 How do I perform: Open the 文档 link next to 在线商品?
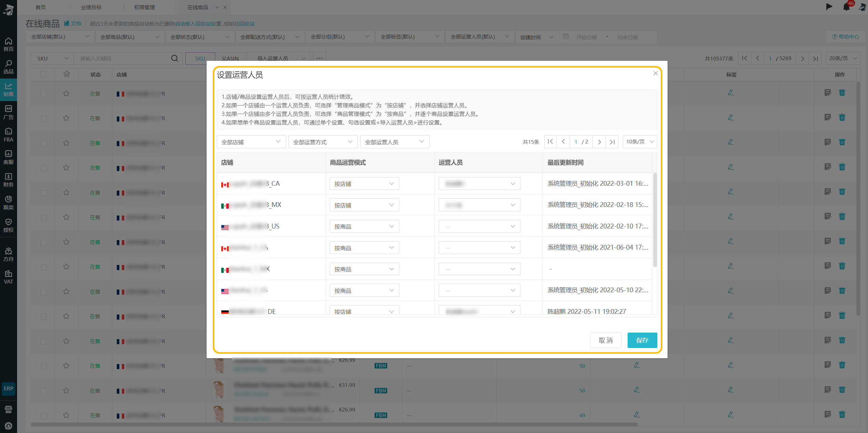pyautogui.click(x=73, y=24)
